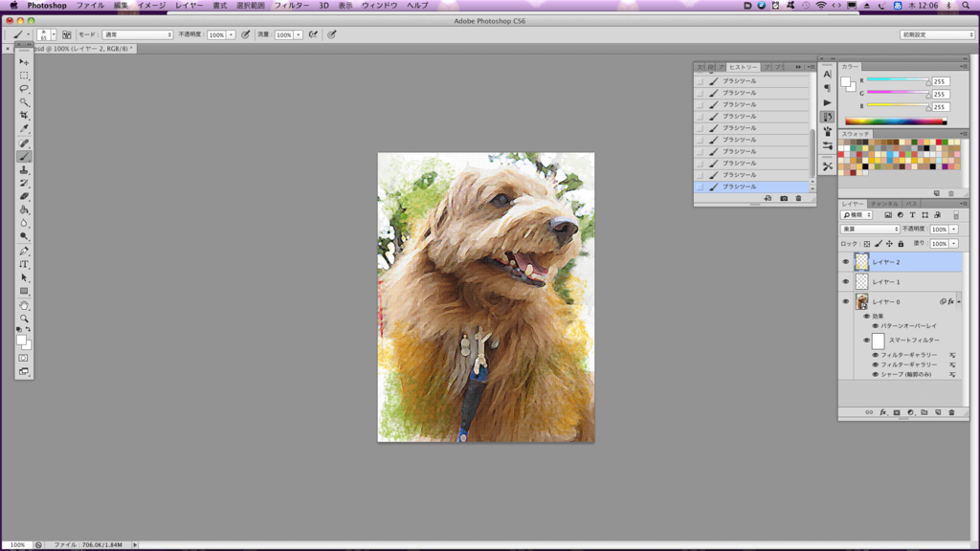Viewport: 980px width, 551px height.
Task: Open the Brush panel toggle in options bar
Action: pyautogui.click(x=66, y=35)
